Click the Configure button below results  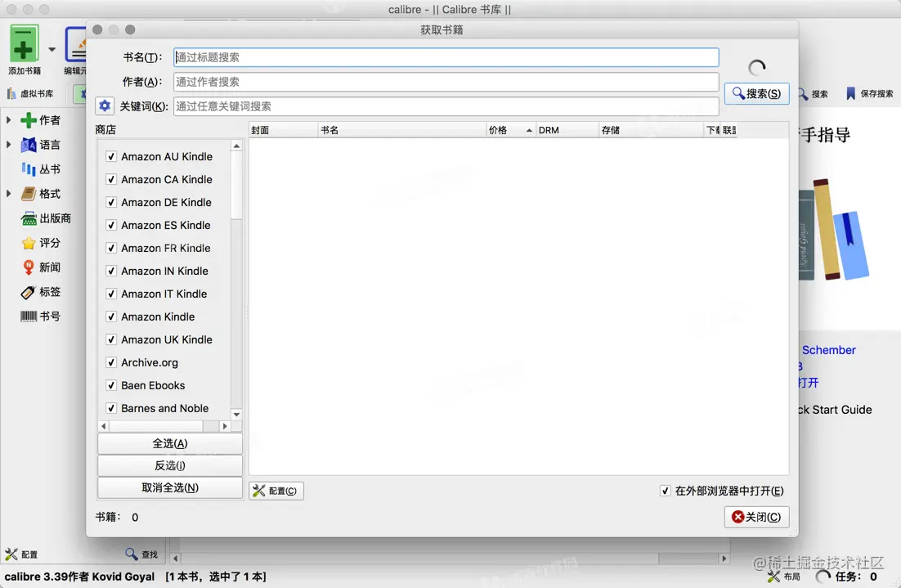[x=276, y=491]
